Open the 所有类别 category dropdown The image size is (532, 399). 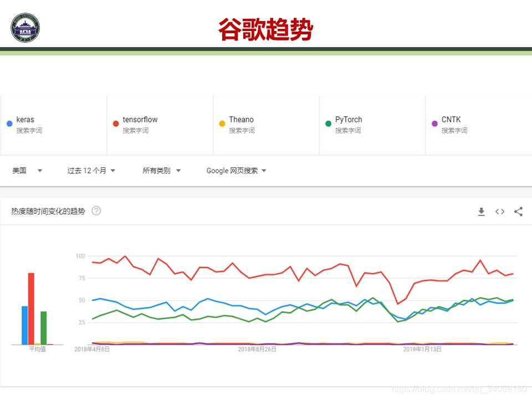pyautogui.click(x=161, y=171)
